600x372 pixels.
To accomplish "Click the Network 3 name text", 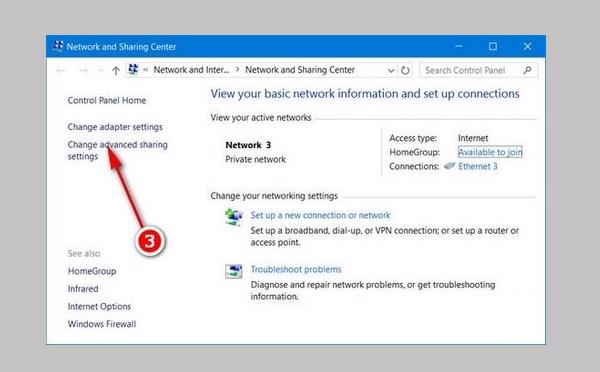I will [248, 145].
